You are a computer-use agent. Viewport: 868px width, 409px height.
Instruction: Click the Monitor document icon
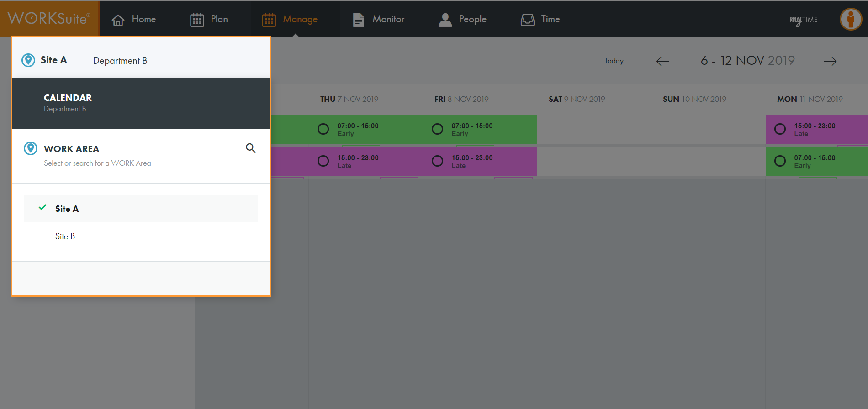point(359,20)
